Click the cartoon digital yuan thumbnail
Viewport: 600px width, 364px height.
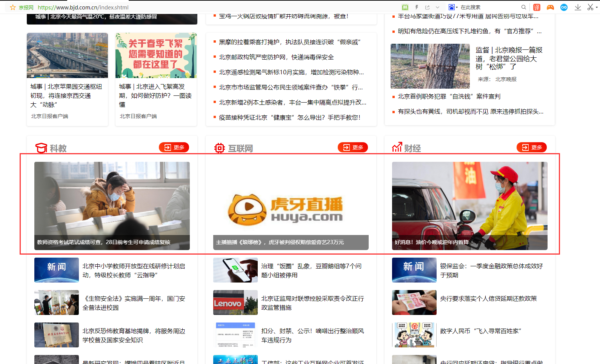coord(414,335)
